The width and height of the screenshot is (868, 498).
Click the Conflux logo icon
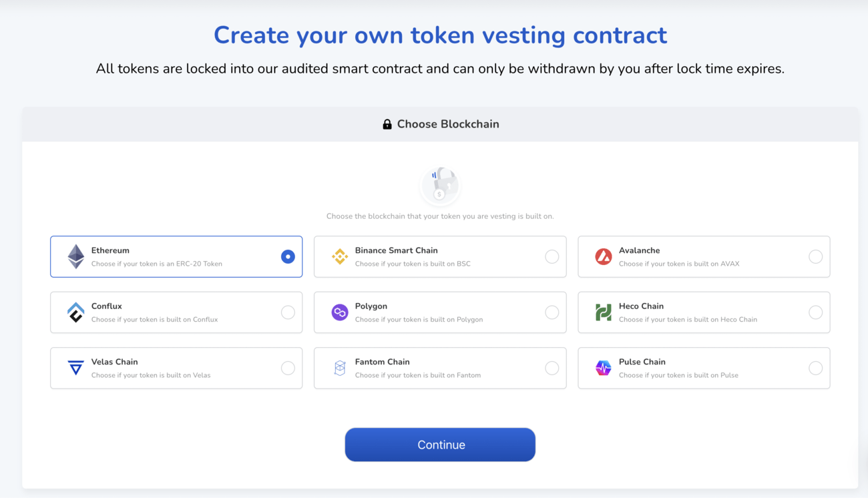click(76, 312)
